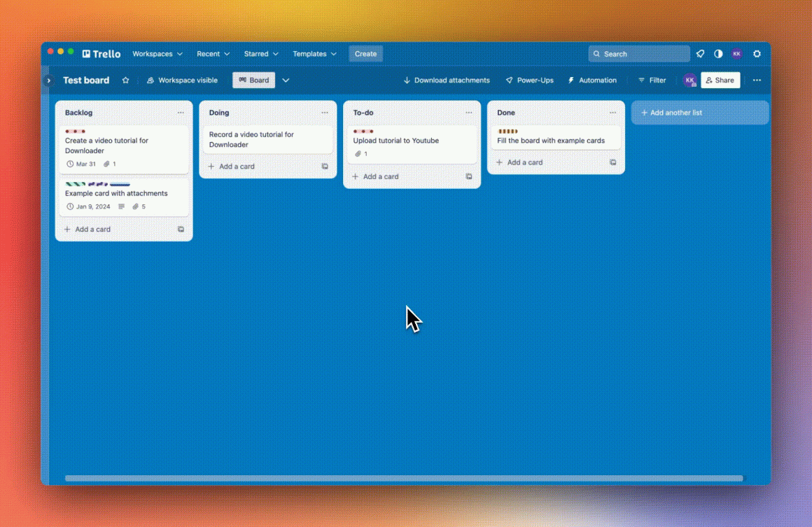Click the Create button

pyautogui.click(x=365, y=54)
